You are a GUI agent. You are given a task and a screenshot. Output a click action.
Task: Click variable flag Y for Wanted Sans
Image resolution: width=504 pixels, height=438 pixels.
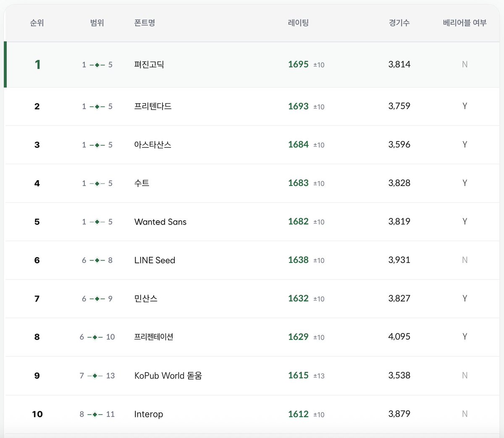(x=465, y=221)
